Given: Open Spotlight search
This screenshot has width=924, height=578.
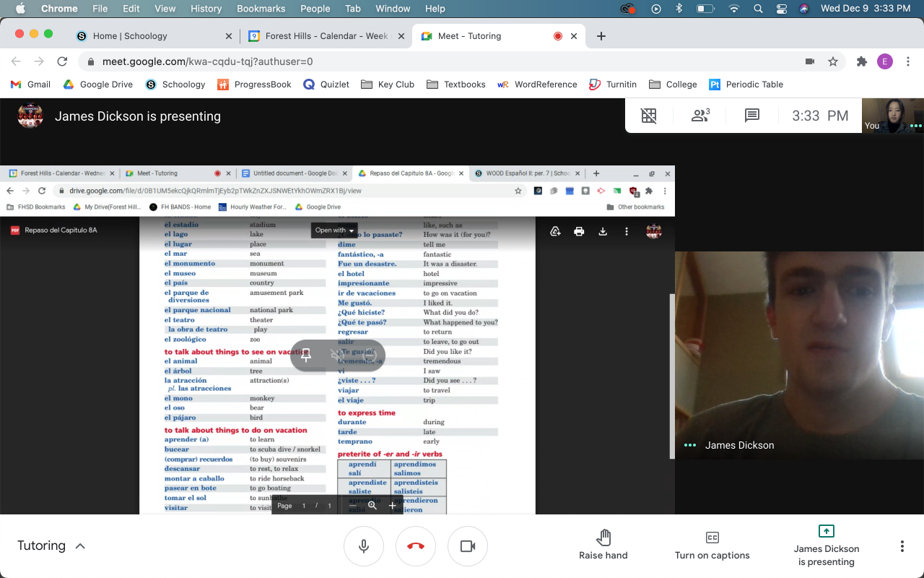Looking at the screenshot, I should [758, 9].
